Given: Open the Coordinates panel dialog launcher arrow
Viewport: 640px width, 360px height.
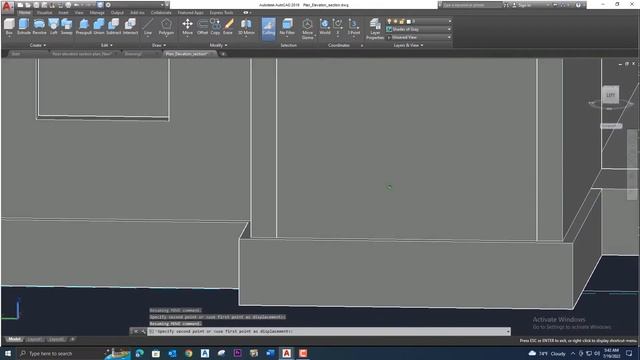Looking at the screenshot, I should 362,45.
